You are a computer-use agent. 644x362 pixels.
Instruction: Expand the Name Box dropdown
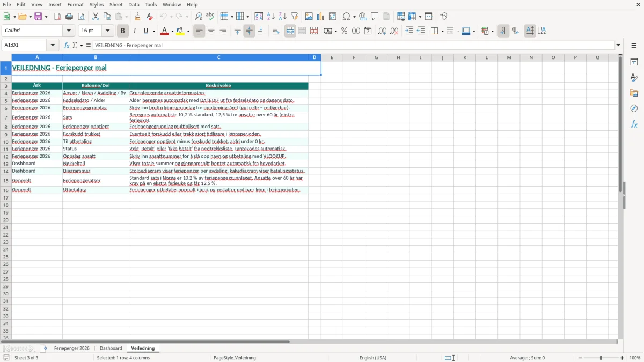(53, 46)
